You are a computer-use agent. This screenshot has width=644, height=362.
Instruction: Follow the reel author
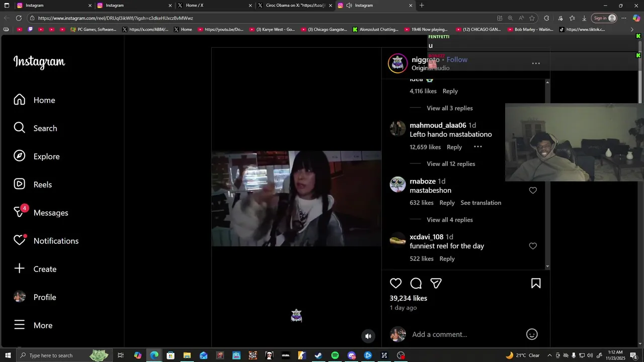pyautogui.click(x=457, y=59)
